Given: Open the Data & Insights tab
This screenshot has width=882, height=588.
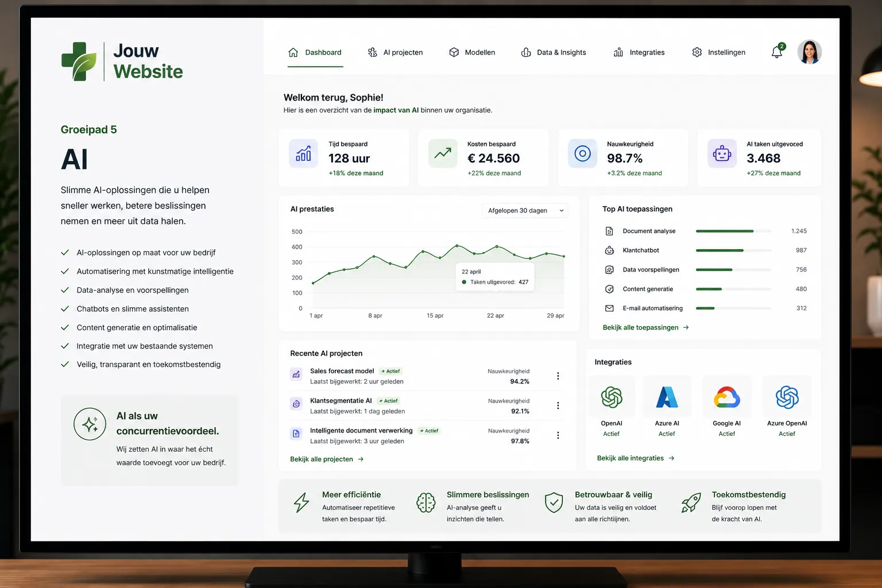Looking at the screenshot, I should [x=554, y=52].
